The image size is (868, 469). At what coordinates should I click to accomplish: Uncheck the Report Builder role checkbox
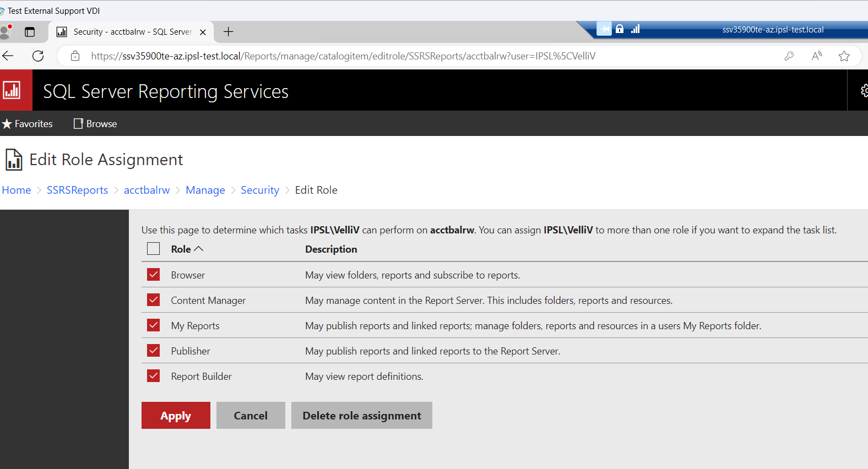point(154,375)
